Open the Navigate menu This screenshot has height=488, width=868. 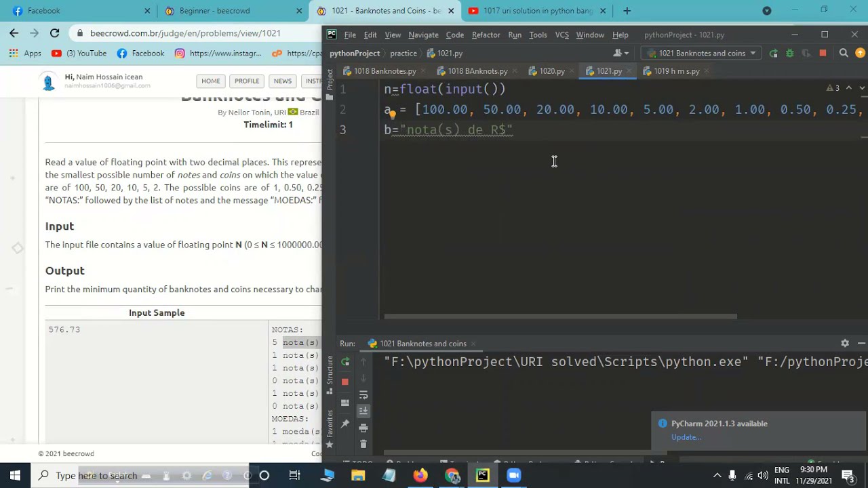(x=423, y=35)
